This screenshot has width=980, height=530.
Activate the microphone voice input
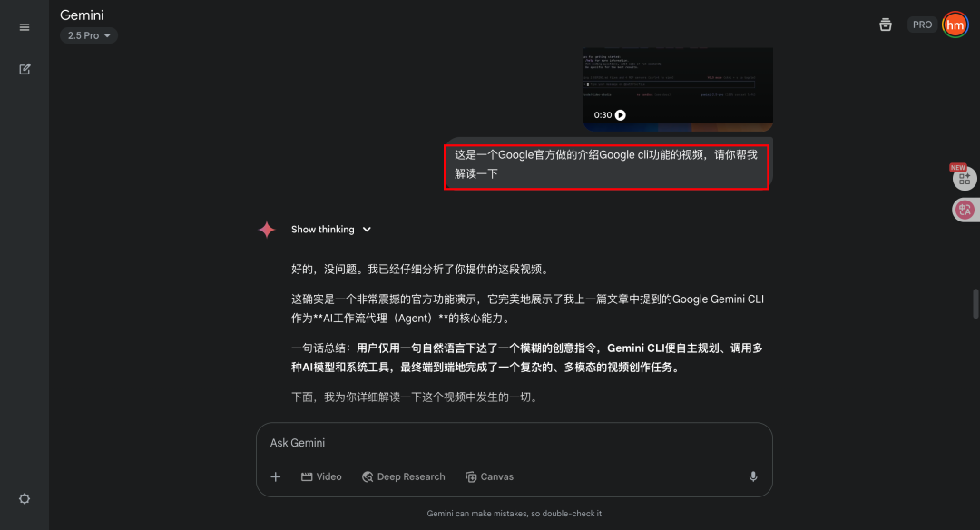[x=753, y=476]
